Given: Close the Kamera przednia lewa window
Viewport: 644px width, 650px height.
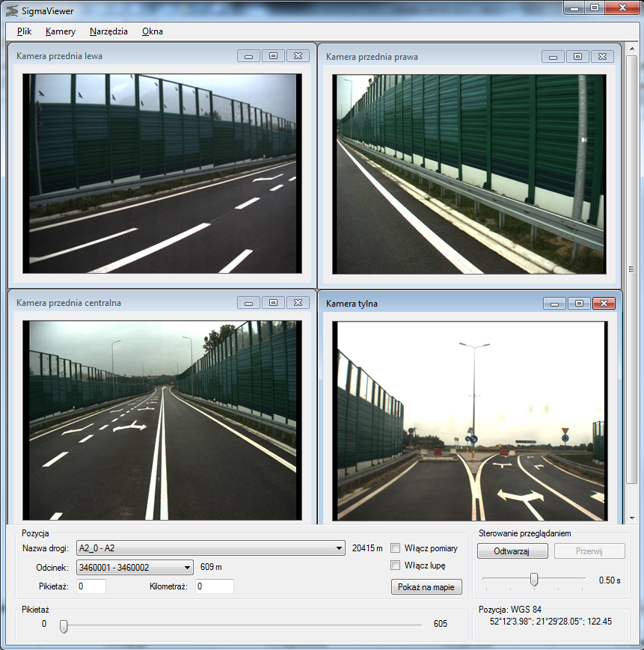Looking at the screenshot, I should point(298,56).
